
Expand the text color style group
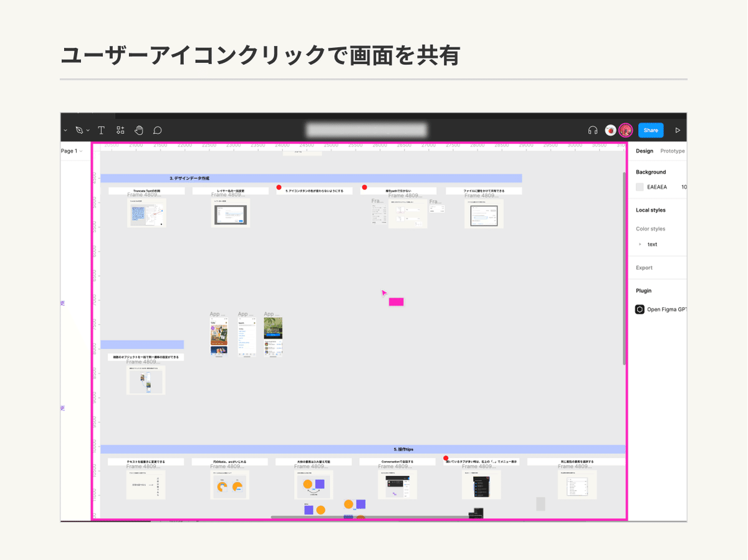pyautogui.click(x=640, y=244)
